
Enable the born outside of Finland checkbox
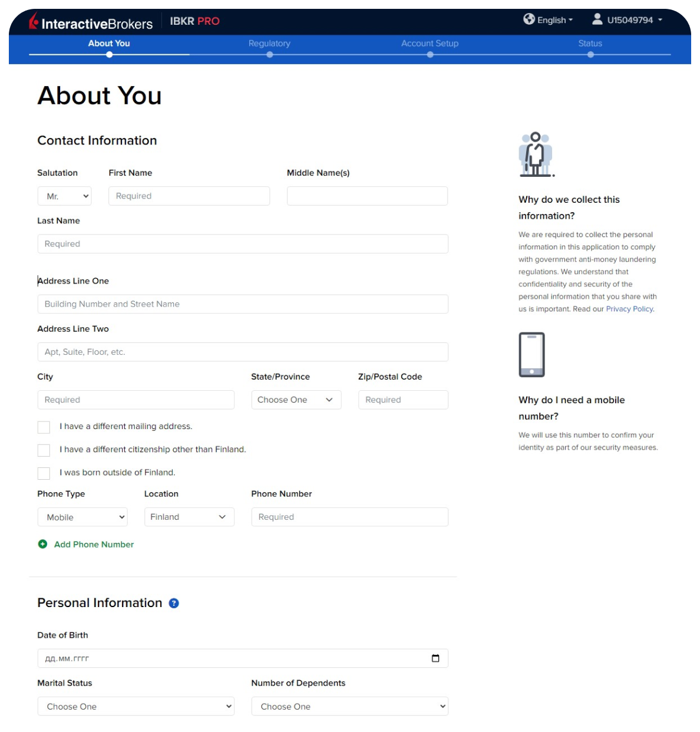(x=44, y=473)
